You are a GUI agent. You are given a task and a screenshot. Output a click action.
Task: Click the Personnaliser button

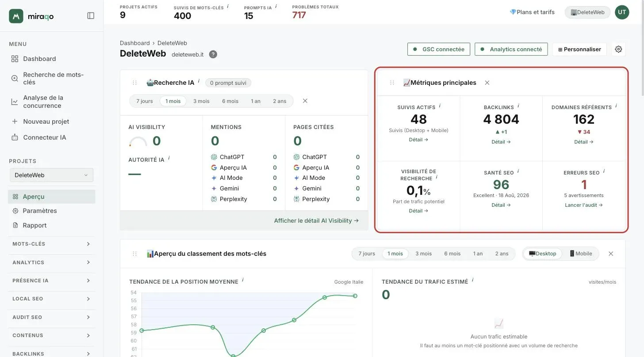tap(580, 49)
